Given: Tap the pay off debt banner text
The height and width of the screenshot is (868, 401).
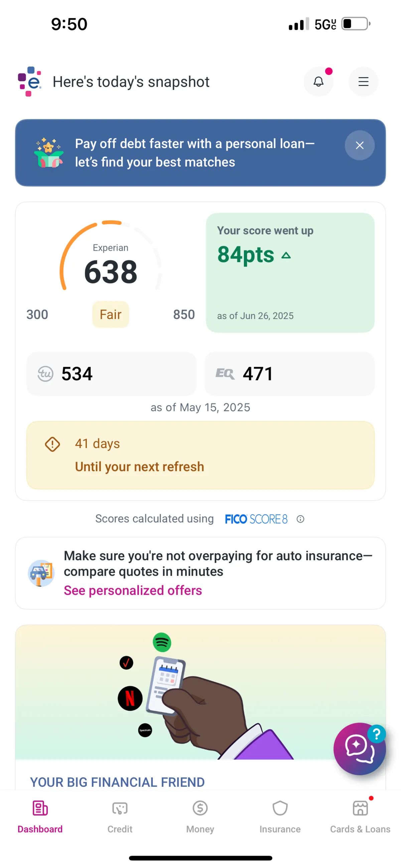Looking at the screenshot, I should click(x=194, y=153).
